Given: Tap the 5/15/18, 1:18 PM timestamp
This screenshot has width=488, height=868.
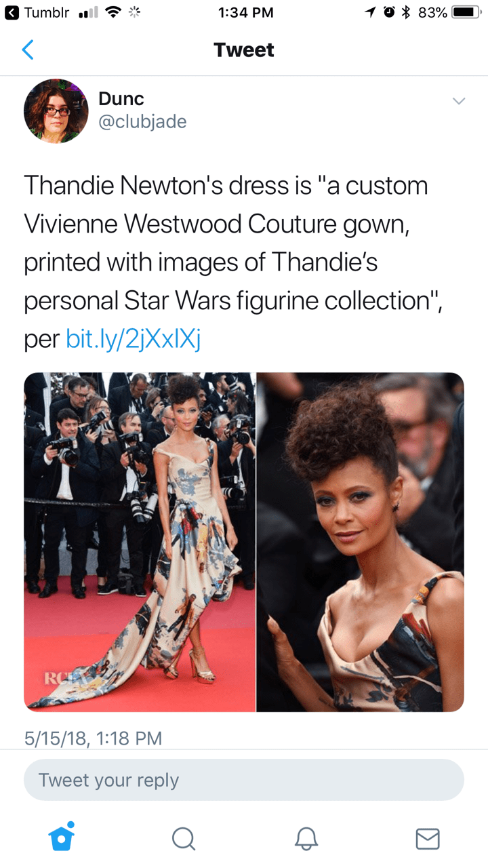Looking at the screenshot, I should 93,738.
